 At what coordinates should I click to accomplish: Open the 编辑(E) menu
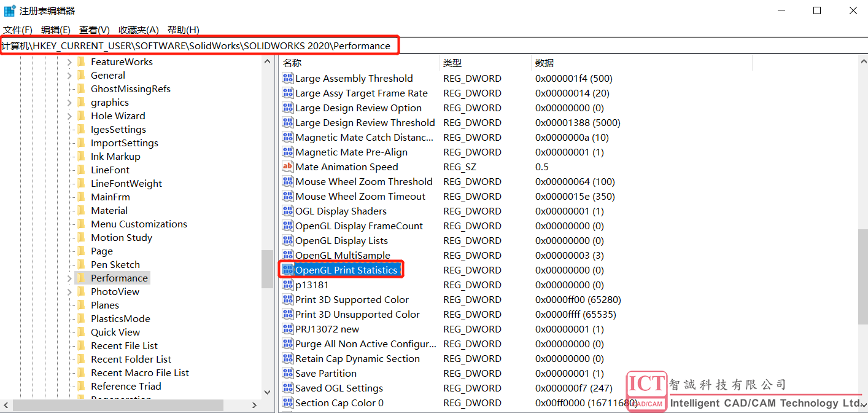pos(55,29)
